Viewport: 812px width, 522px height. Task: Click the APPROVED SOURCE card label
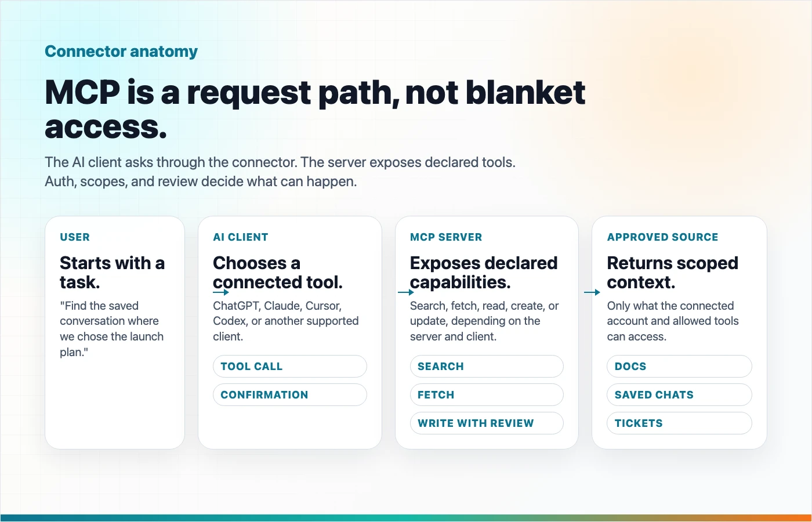tap(663, 237)
